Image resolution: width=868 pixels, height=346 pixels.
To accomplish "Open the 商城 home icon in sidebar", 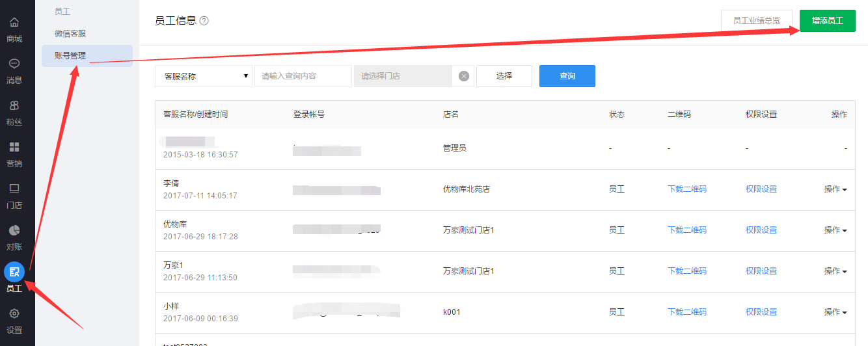I will point(14,23).
